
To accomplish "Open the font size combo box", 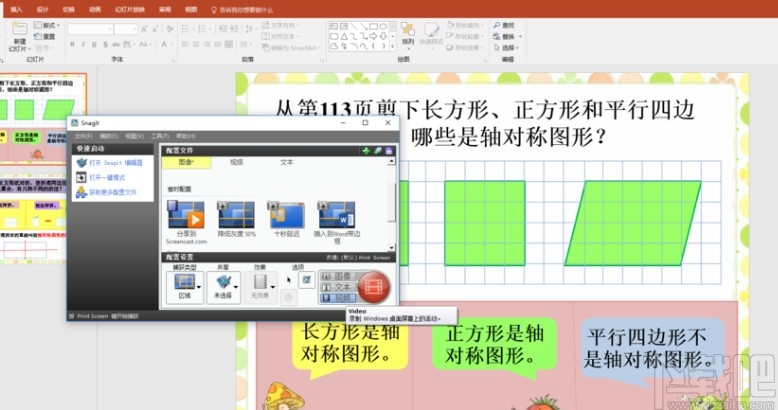I will click(126, 29).
